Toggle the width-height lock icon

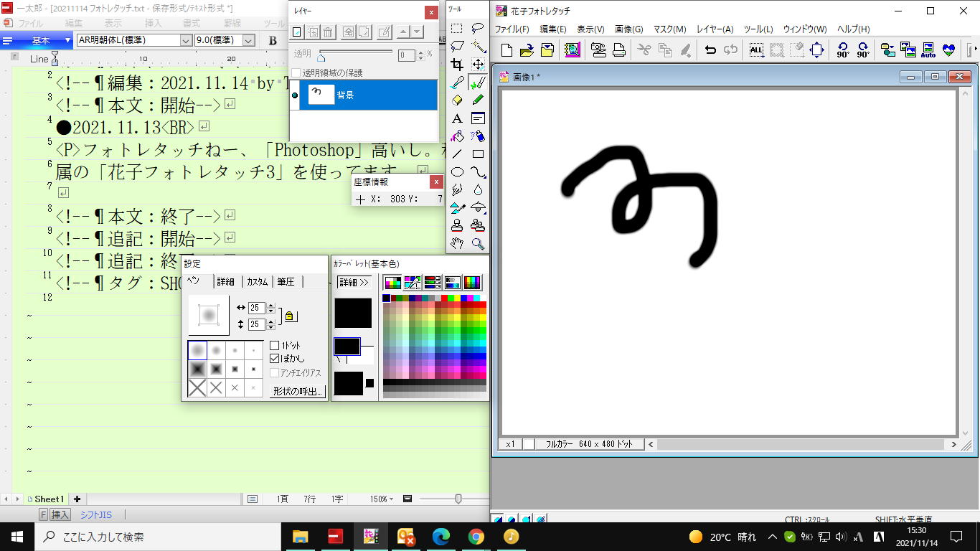289,316
